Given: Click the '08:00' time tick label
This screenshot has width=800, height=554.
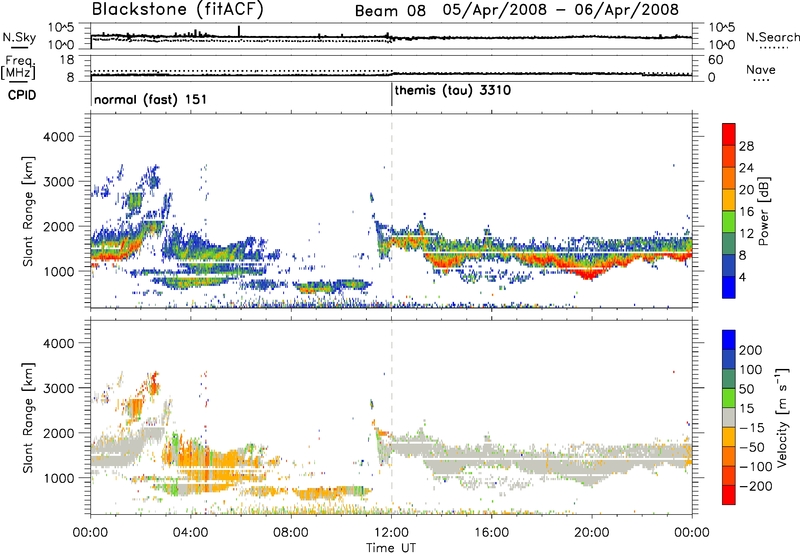Looking at the screenshot, I should pyautogui.click(x=291, y=533).
